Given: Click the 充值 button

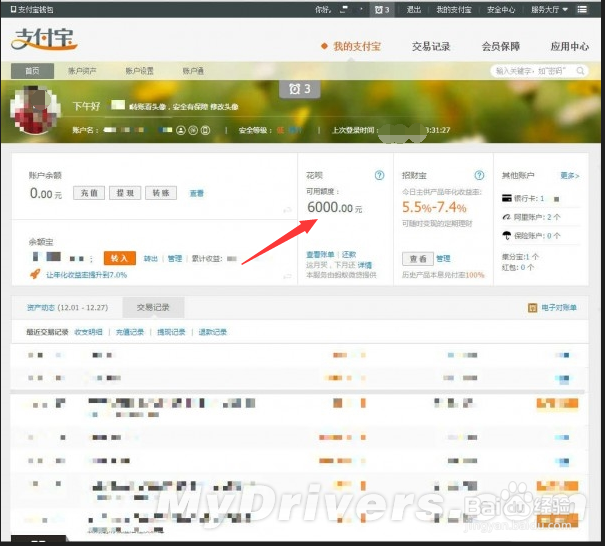Looking at the screenshot, I should tap(89, 193).
